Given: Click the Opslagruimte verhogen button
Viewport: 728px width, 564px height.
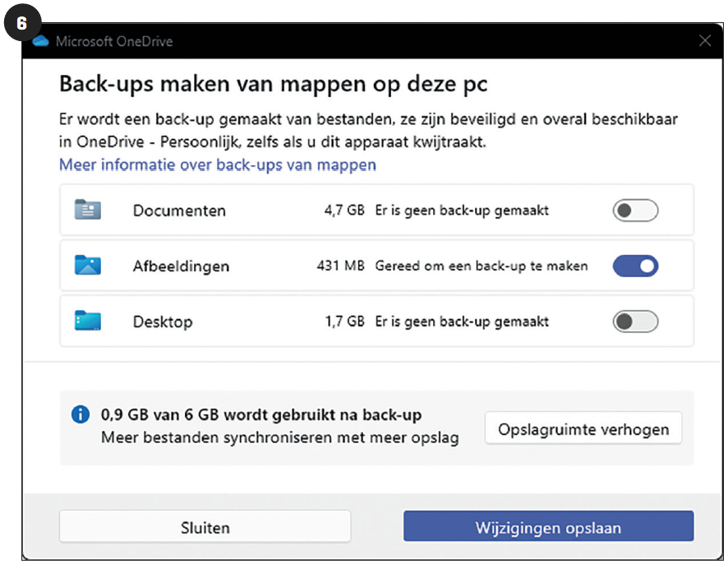Looking at the screenshot, I should [x=583, y=428].
